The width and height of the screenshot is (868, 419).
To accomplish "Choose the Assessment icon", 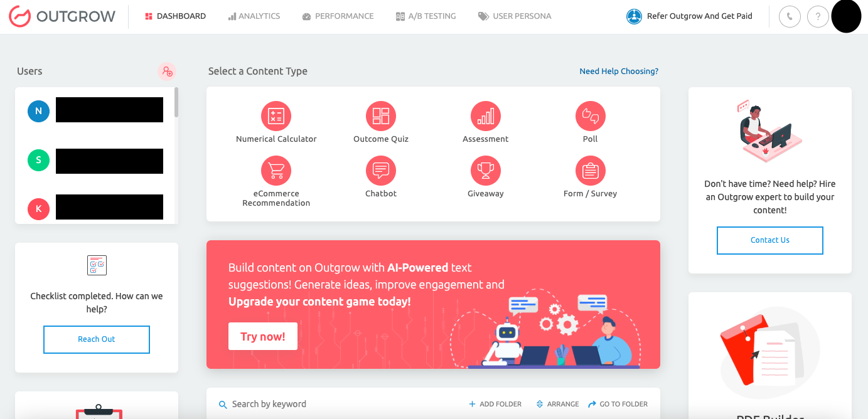I will coord(486,116).
